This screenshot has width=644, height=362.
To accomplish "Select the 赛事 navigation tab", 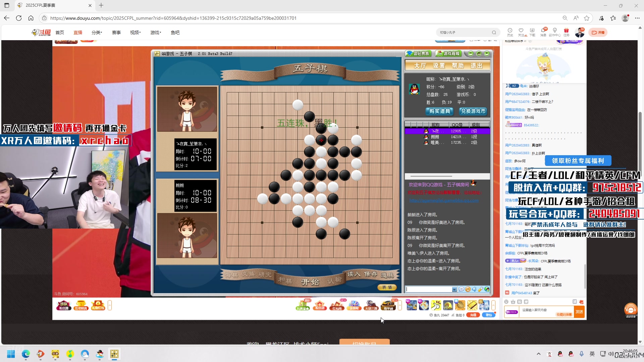I will [x=116, y=33].
